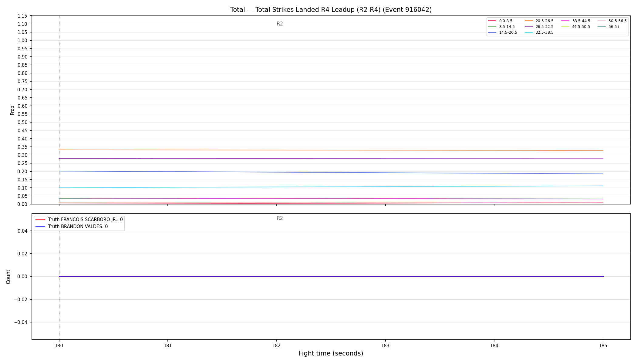637x364 pixels.
Task: Click x-axis tick label 181
Action: [168, 345]
